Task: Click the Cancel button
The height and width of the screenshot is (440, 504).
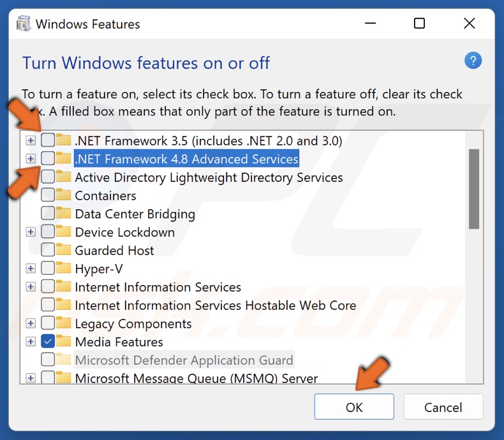Action: pos(443,407)
